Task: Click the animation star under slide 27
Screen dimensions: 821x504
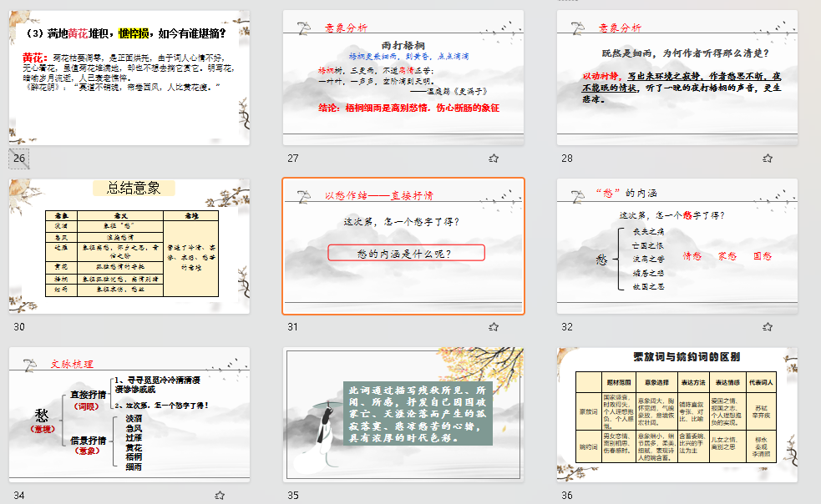Action: (494, 158)
